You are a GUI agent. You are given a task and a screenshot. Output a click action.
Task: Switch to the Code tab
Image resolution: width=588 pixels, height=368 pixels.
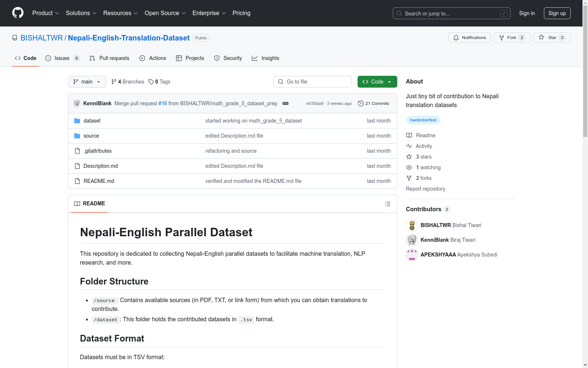[x=26, y=58]
